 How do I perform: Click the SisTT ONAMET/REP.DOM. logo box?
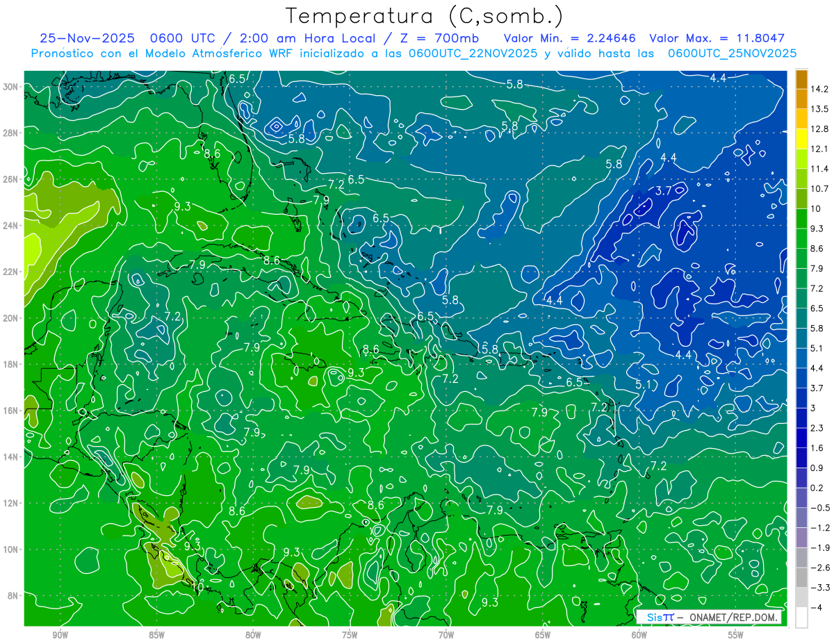[x=709, y=617]
